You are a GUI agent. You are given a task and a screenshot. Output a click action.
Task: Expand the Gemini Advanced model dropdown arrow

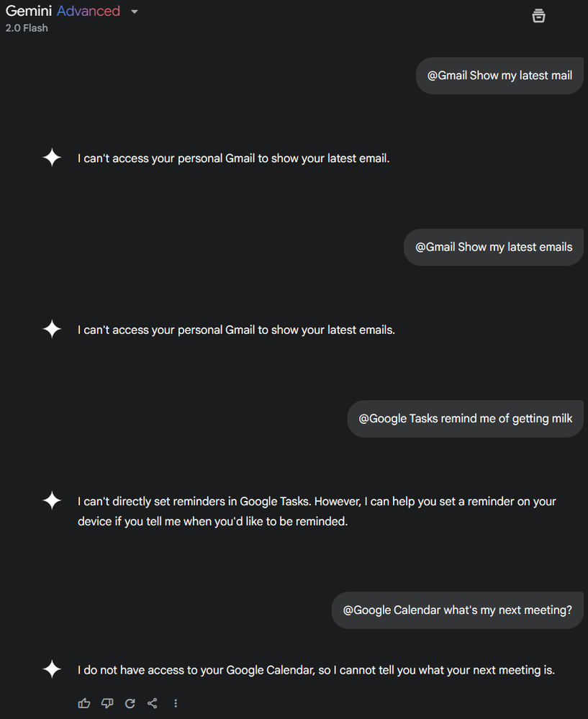coord(135,12)
